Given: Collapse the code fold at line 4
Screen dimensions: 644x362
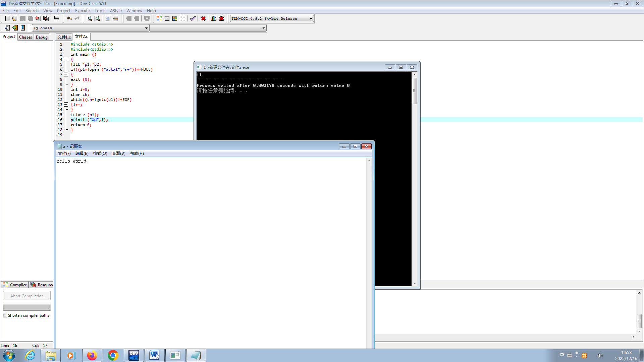Looking at the screenshot, I should pos(66,59).
